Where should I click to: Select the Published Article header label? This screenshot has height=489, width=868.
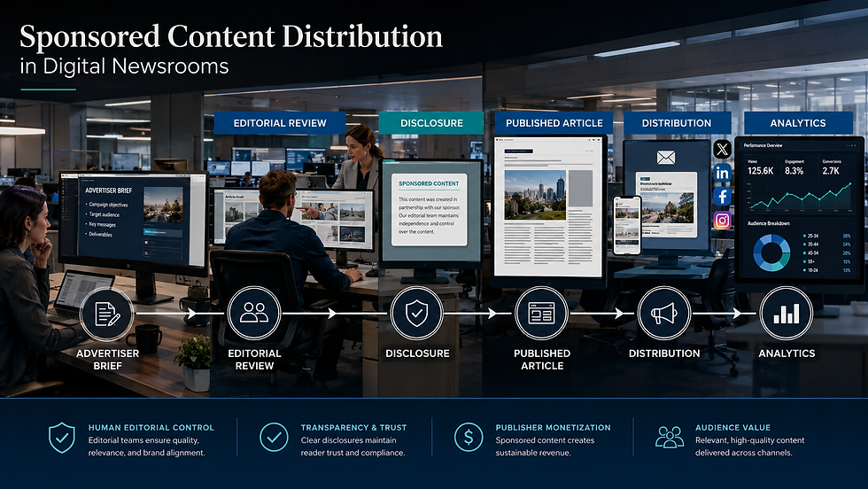554,123
